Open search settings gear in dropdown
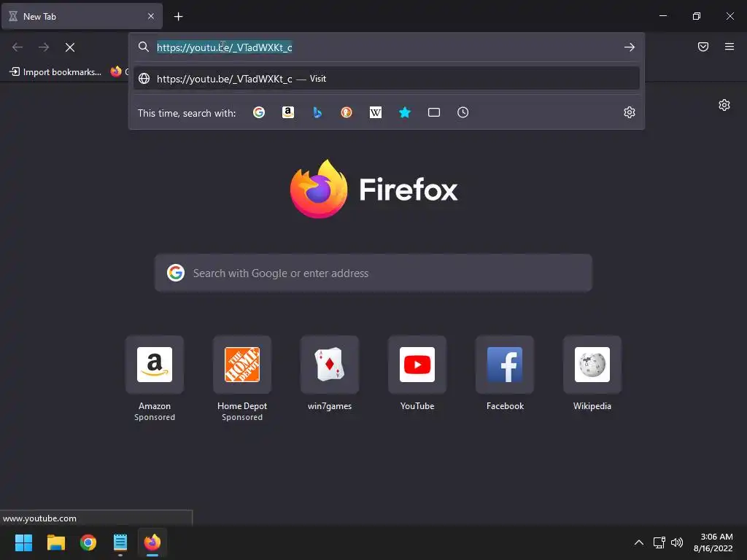Image resolution: width=747 pixels, height=560 pixels. (630, 112)
